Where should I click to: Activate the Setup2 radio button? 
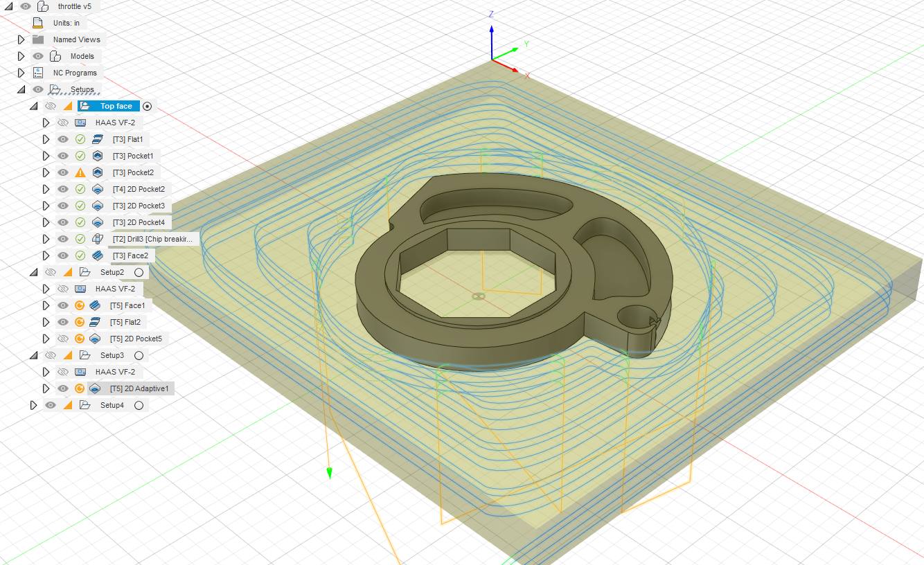(x=139, y=272)
